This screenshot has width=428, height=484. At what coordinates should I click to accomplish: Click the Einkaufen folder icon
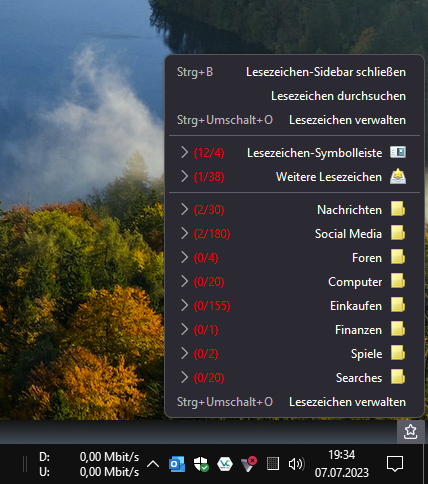[x=398, y=305]
